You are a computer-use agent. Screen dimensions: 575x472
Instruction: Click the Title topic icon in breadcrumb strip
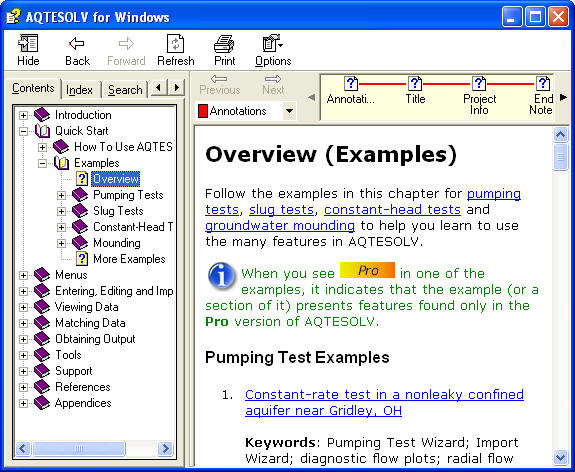click(415, 84)
